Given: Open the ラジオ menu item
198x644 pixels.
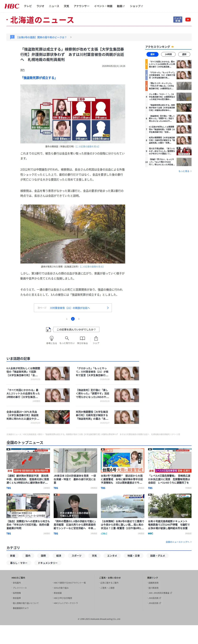Looking at the screenshot, I should click(x=40, y=6).
